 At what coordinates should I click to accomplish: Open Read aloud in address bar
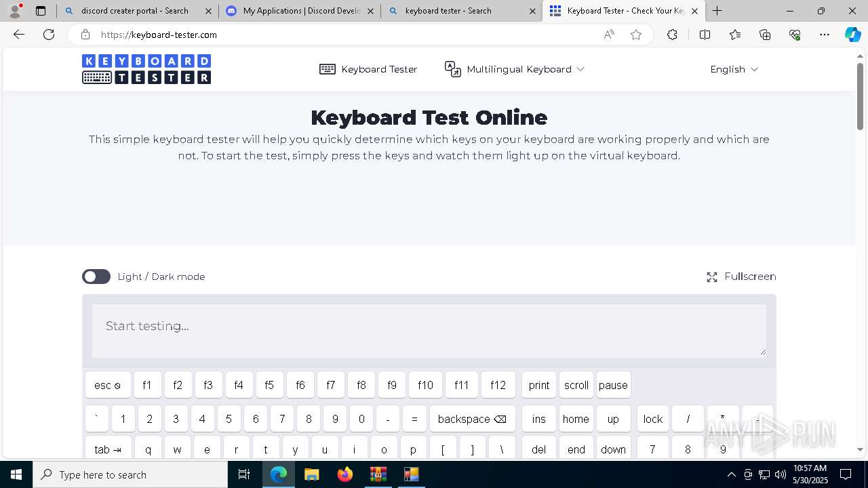pyautogui.click(x=609, y=35)
